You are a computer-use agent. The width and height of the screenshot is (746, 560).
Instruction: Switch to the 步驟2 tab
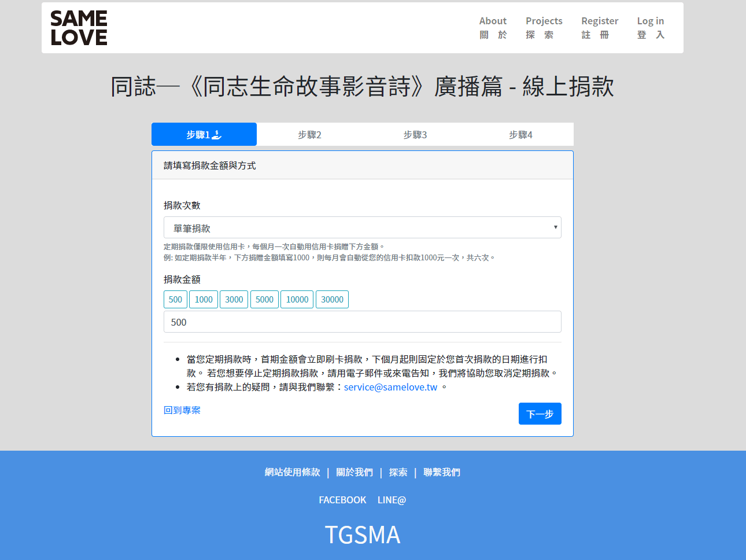click(309, 134)
